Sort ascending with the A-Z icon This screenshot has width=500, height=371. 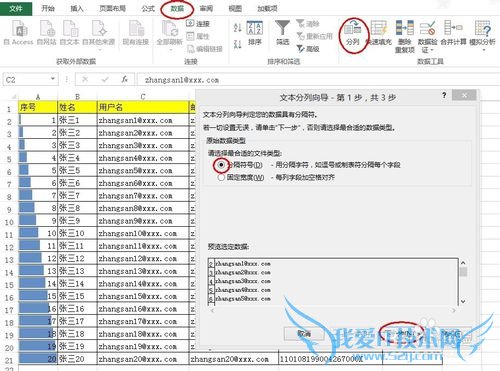(x=237, y=27)
